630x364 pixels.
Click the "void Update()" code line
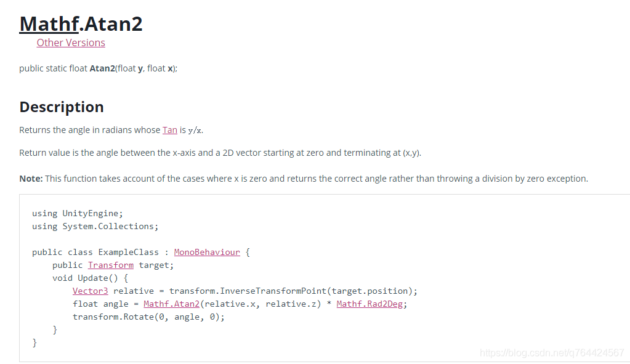click(90, 278)
